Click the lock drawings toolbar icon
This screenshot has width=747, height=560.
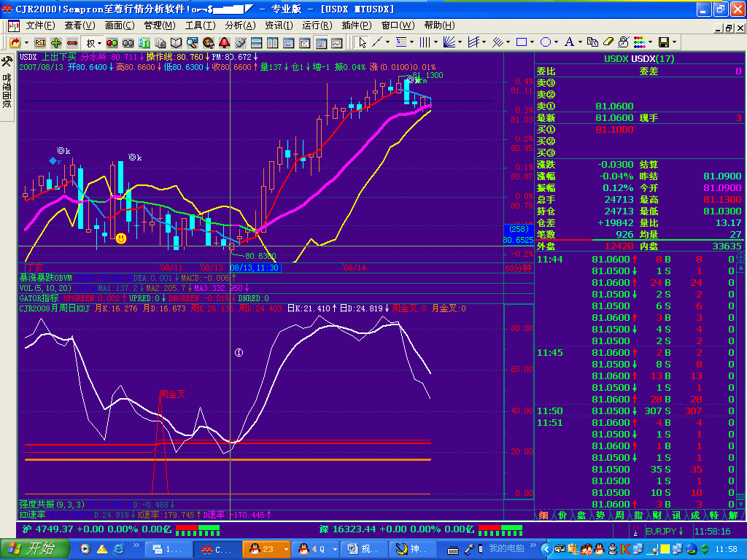(x=623, y=42)
